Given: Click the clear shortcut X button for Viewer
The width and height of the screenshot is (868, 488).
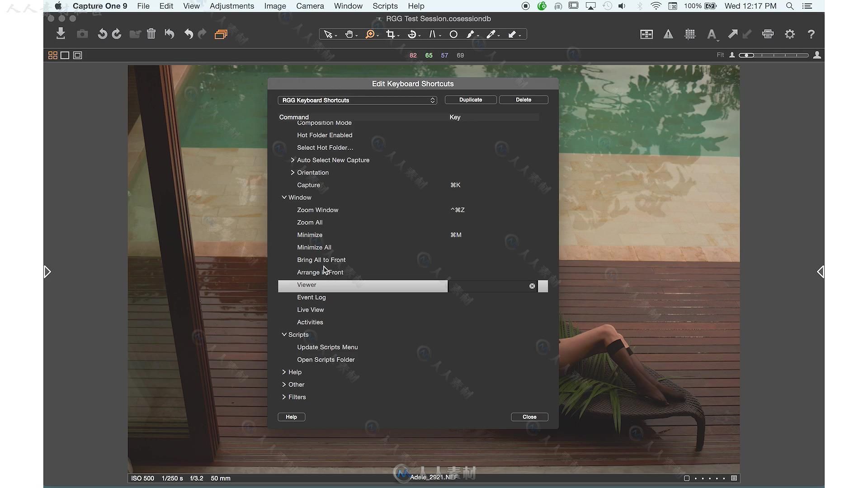Looking at the screenshot, I should 531,286.
